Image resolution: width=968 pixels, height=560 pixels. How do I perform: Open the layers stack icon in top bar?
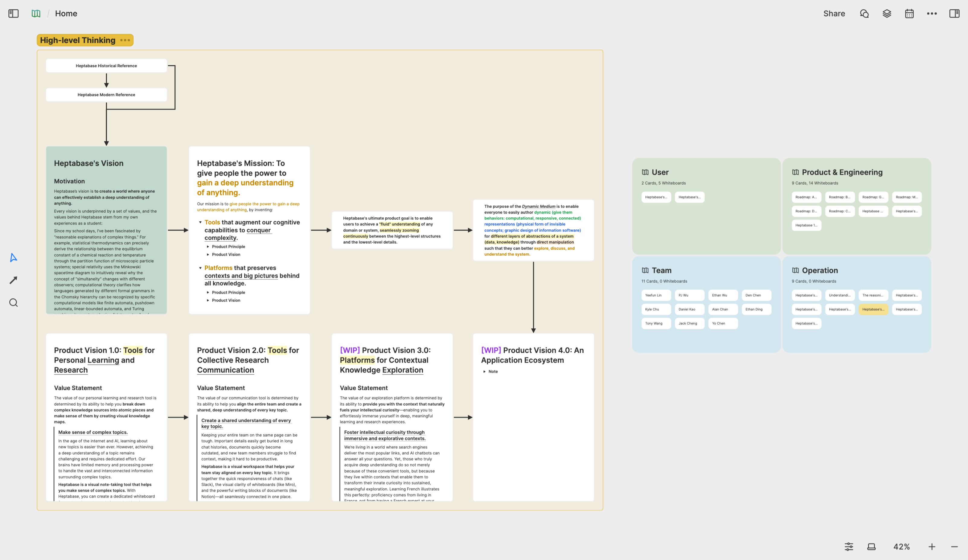887,13
